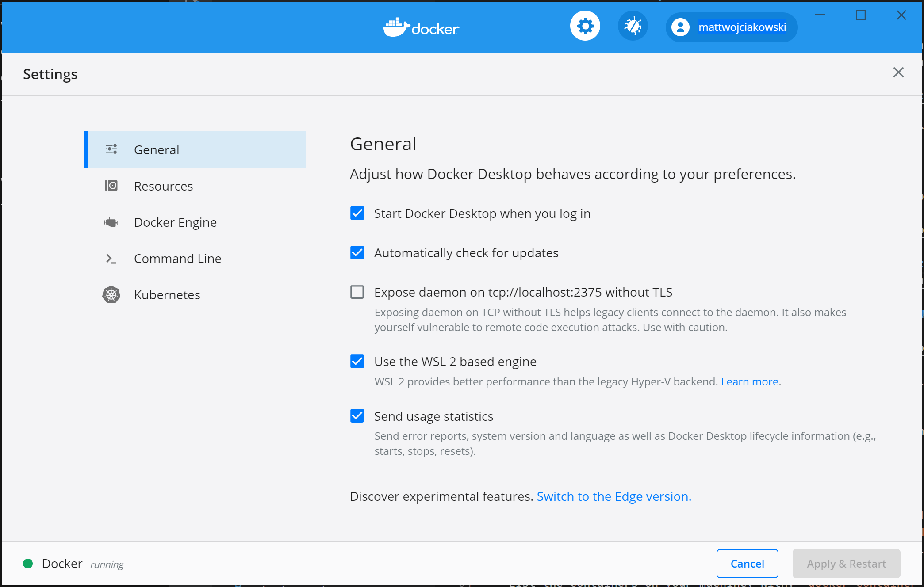924x587 pixels.
Task: Disable Automatically check for updates
Action: pyautogui.click(x=357, y=252)
